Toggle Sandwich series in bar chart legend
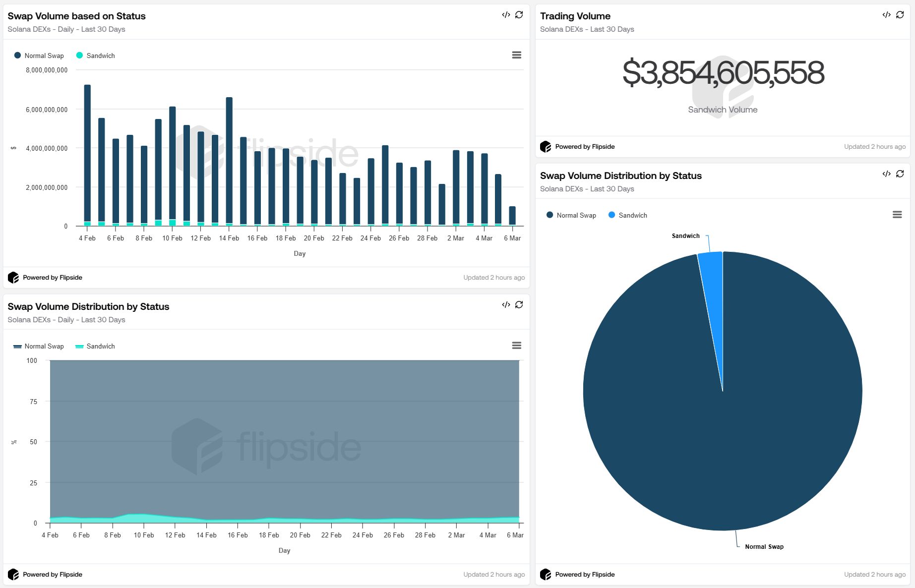915x588 pixels. click(100, 56)
